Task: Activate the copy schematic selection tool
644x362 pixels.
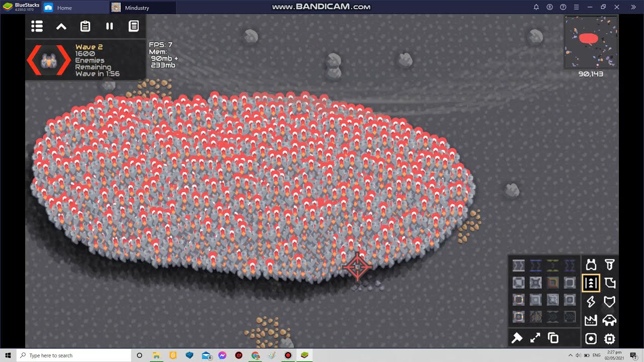Action: 553,338
